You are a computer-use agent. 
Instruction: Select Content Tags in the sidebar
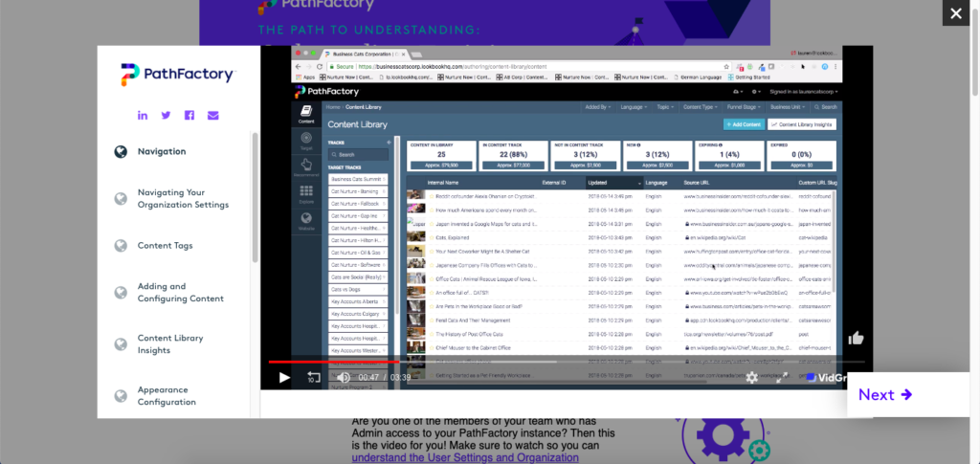(165, 246)
